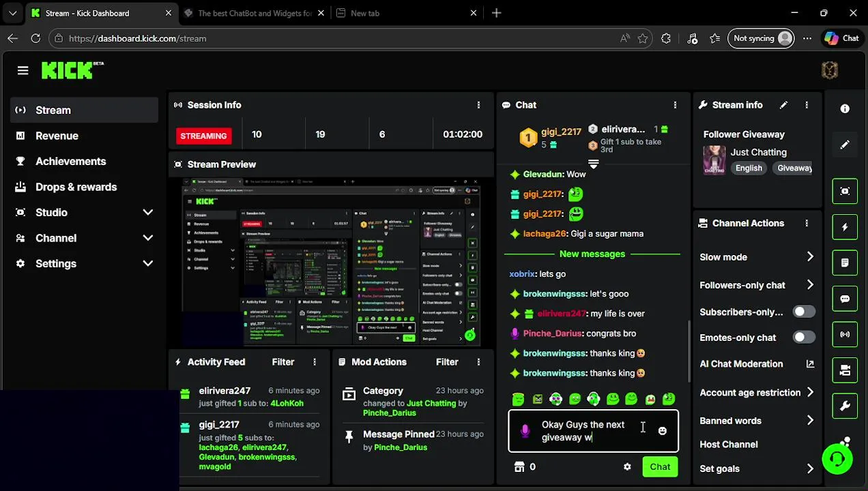This screenshot has width=868, height=491.
Task: Click the chat message input field
Action: pos(592,431)
